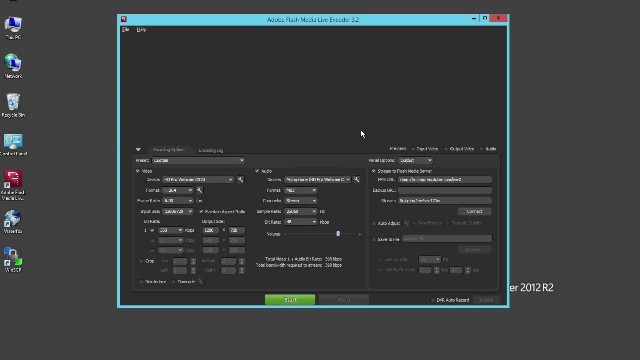Open audio device settings wrench icon
The width and height of the screenshot is (640, 360).
pyautogui.click(x=357, y=180)
